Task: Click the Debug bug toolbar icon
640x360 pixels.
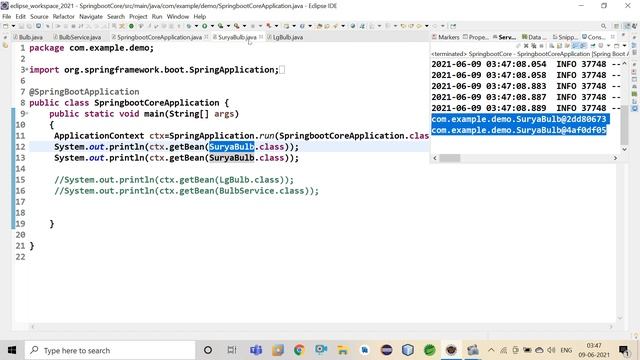Action: (x=188, y=26)
